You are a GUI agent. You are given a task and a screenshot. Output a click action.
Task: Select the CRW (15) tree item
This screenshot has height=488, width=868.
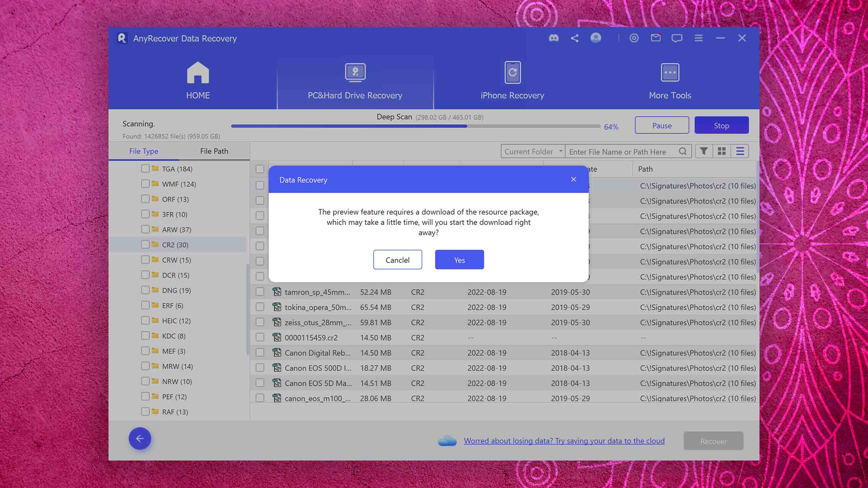[x=176, y=260]
